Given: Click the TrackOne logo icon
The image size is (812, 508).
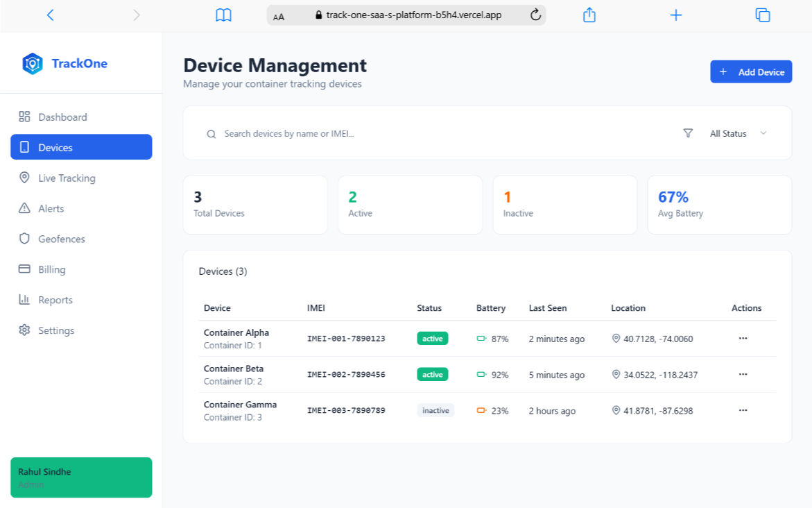Looking at the screenshot, I should coord(33,64).
